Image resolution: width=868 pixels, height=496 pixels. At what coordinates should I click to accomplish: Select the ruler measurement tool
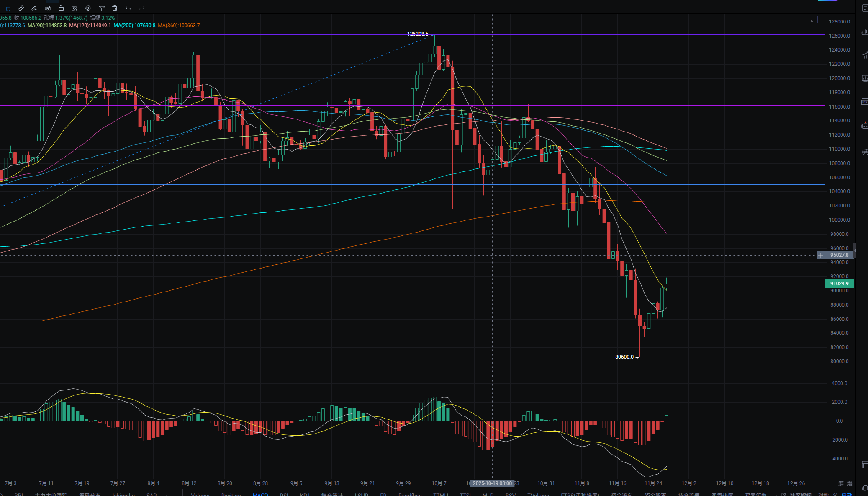point(21,8)
